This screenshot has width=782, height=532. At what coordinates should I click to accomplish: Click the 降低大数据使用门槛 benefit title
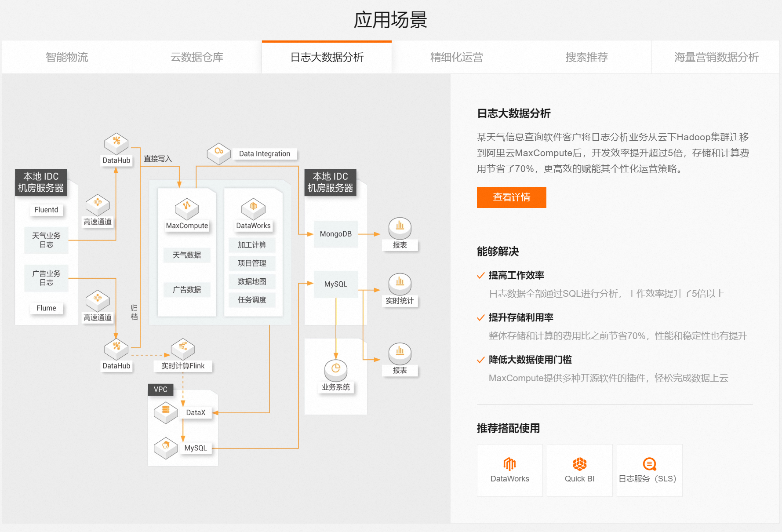tap(530, 360)
